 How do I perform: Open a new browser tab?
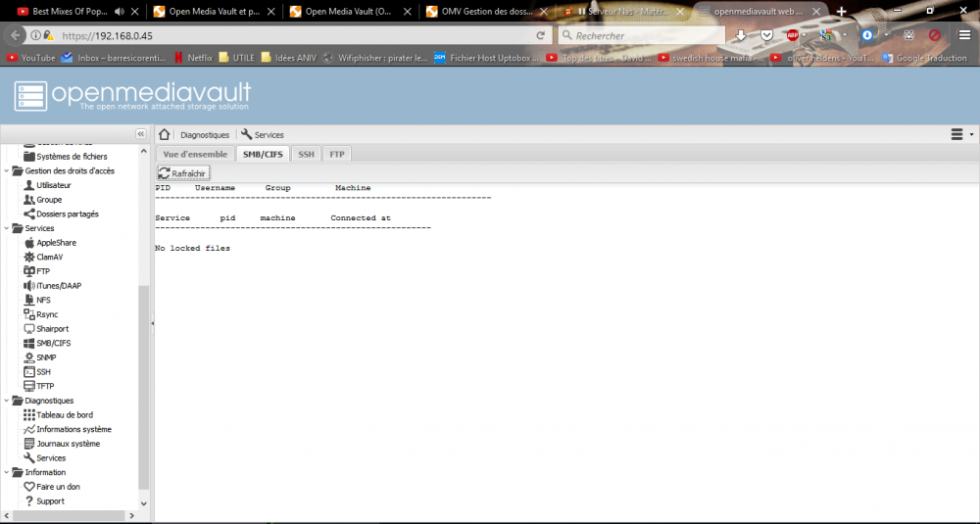841,11
